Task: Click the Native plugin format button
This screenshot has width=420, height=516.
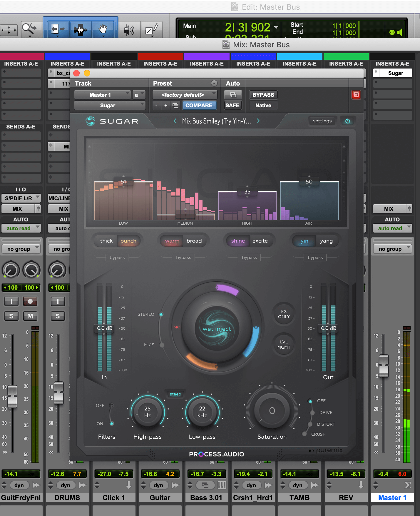Action: click(263, 105)
